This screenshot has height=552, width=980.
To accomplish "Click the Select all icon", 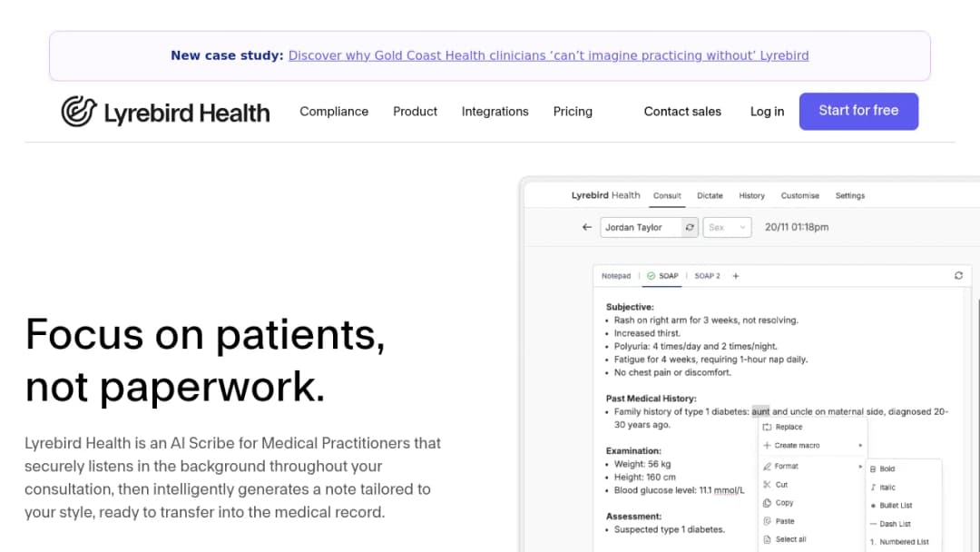I will click(x=767, y=539).
